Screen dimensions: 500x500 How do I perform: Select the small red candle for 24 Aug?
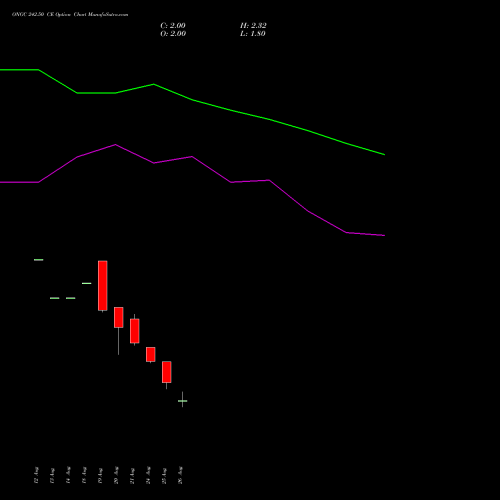(x=151, y=354)
